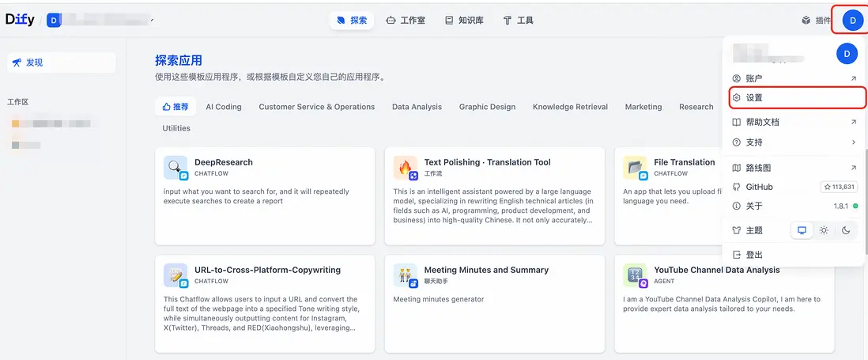Screen dimensions: 868x360
Task: Go to the 知识库 knowledge base
Action: (x=463, y=21)
